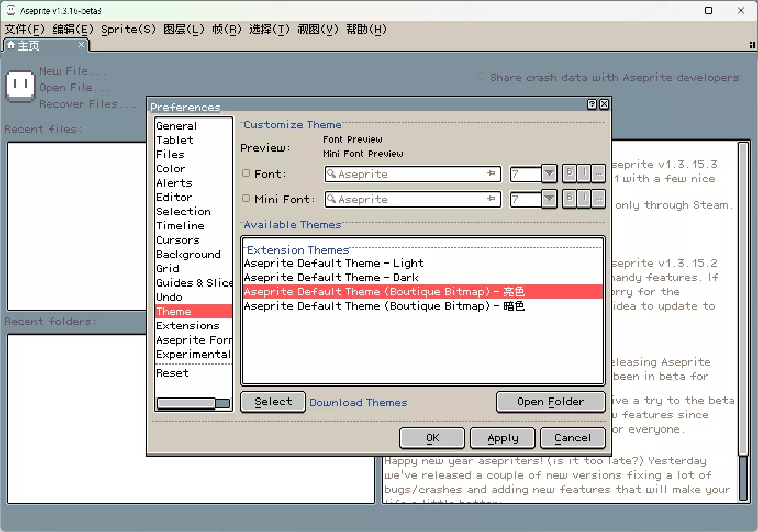Open Extensions preferences section
The height and width of the screenshot is (532, 758).
[194, 326]
